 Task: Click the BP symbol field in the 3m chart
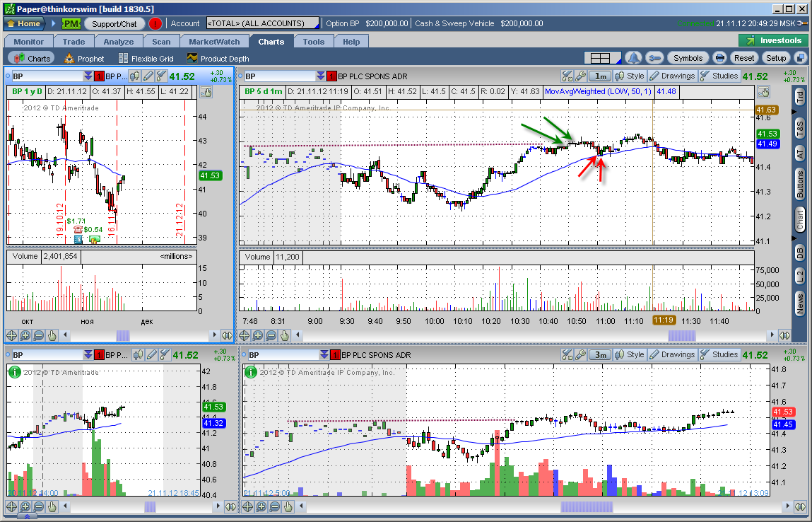pos(283,354)
